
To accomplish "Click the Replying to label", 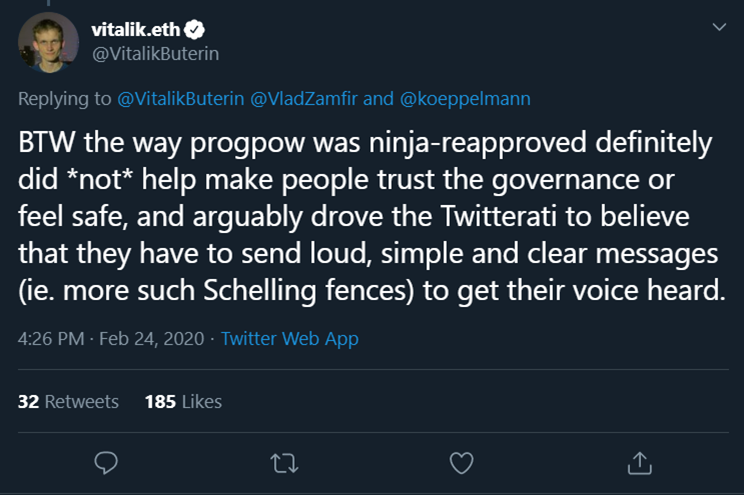I will click(x=65, y=99).
